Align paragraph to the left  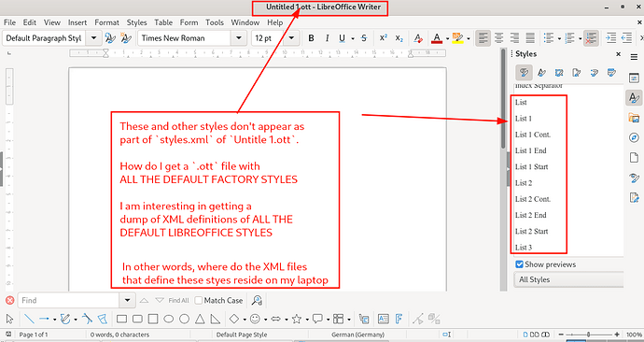point(483,38)
